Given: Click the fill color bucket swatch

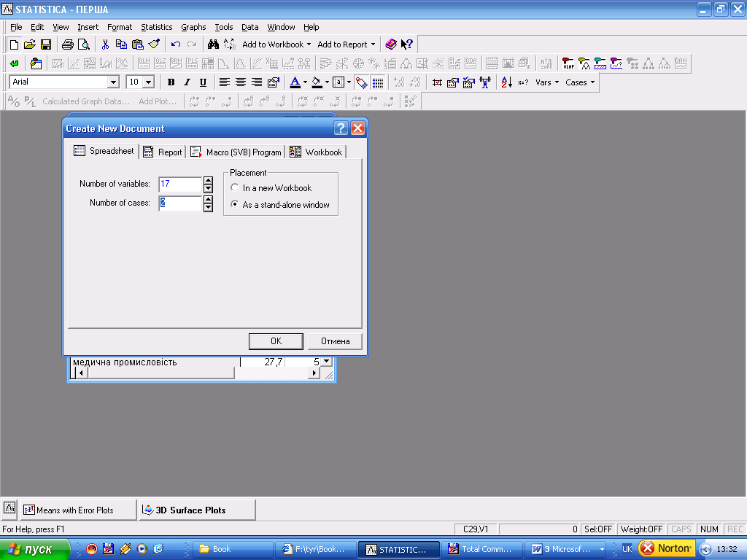Looking at the screenshot, I should click(317, 82).
